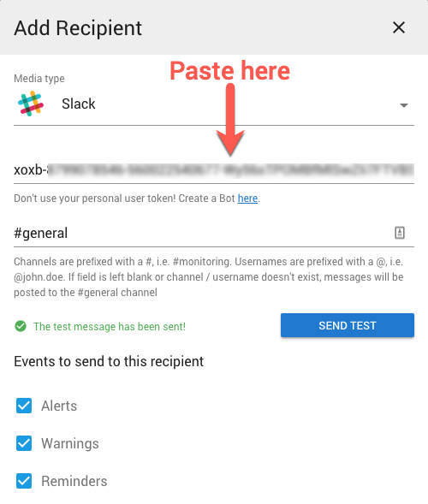Open the Slack media type selector
Viewport: 428px width, 504px height.
(214, 104)
